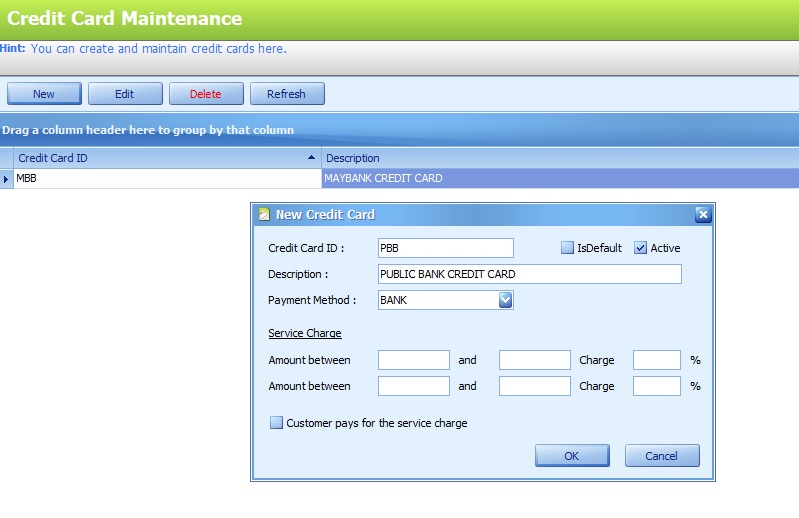
Task: Click the New Credit Card dialog title icon
Action: tap(264, 214)
